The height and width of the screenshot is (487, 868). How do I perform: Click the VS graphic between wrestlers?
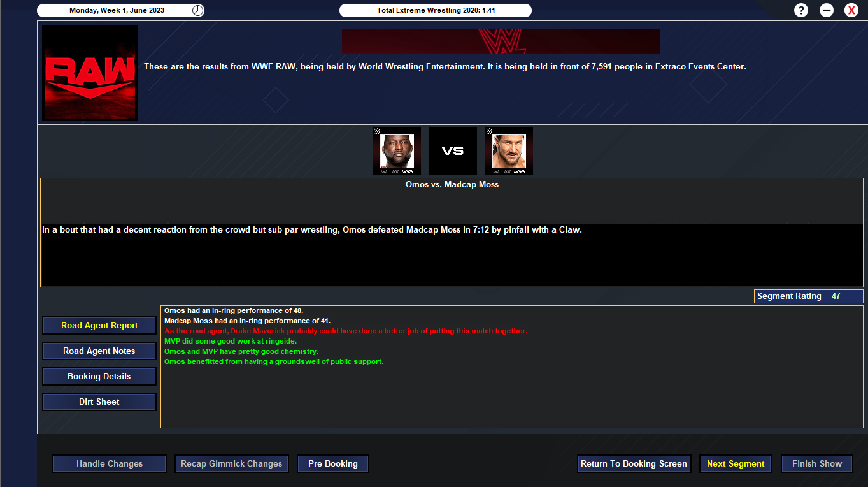pos(453,151)
